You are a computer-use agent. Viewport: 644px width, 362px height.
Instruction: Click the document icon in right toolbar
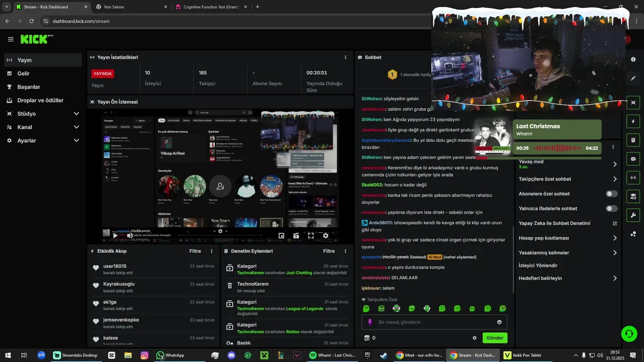(x=633, y=140)
